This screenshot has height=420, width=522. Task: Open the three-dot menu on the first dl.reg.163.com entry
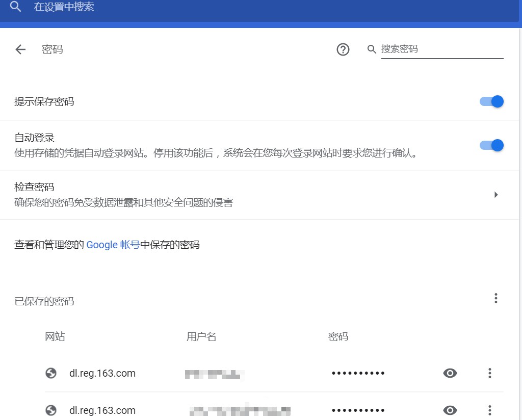tap(489, 373)
